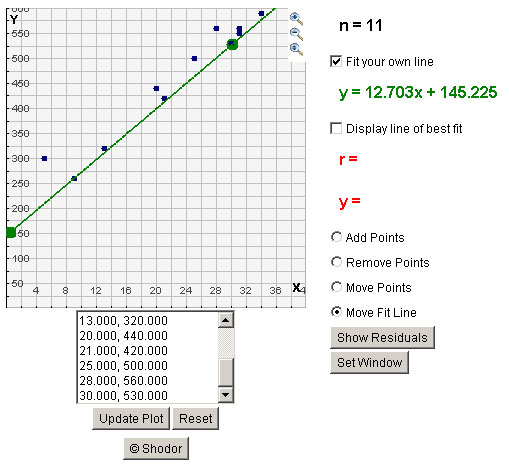This screenshot has height=476, width=509.
Task: Reset the plot with Reset button
Action: [195, 418]
